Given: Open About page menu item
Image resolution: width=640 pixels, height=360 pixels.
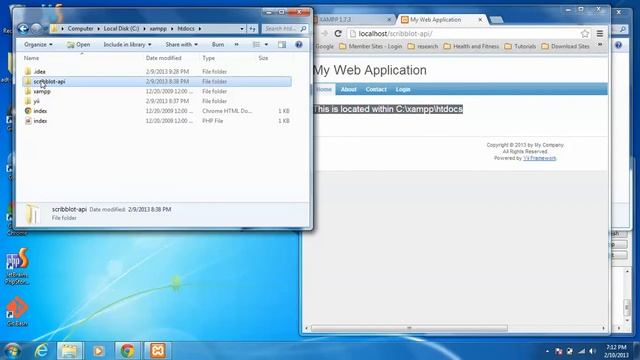Looking at the screenshot, I should (x=349, y=89).
